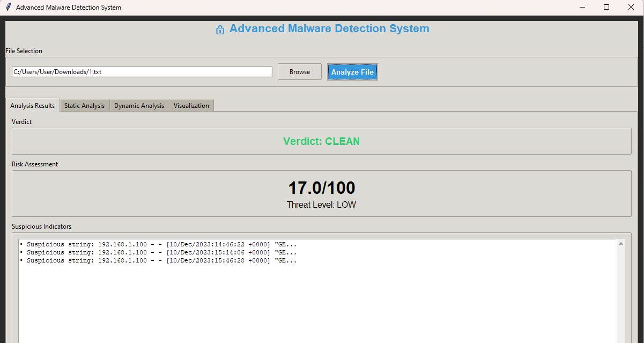The width and height of the screenshot is (644, 343).
Task: Start scan with Analyze File button
Action: tap(352, 72)
